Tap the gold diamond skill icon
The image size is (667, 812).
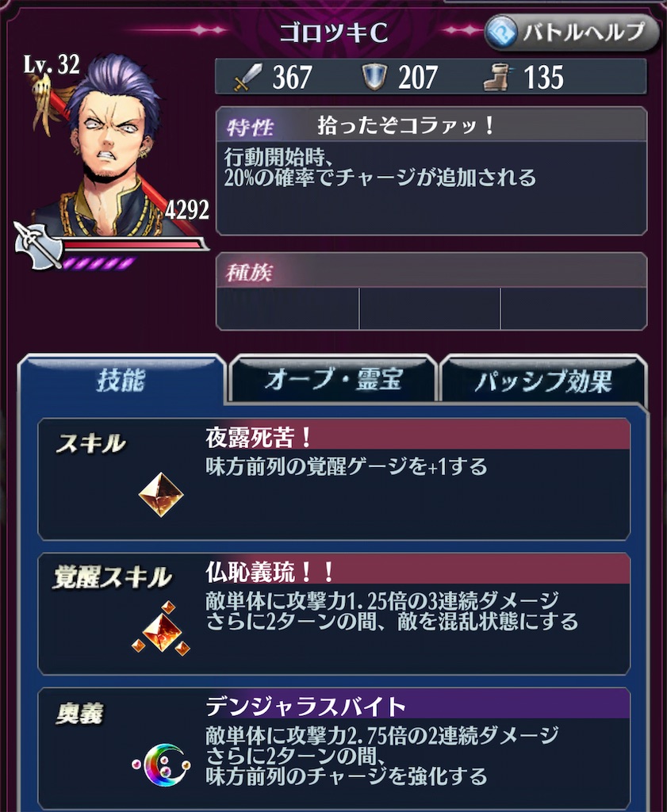pos(161,494)
